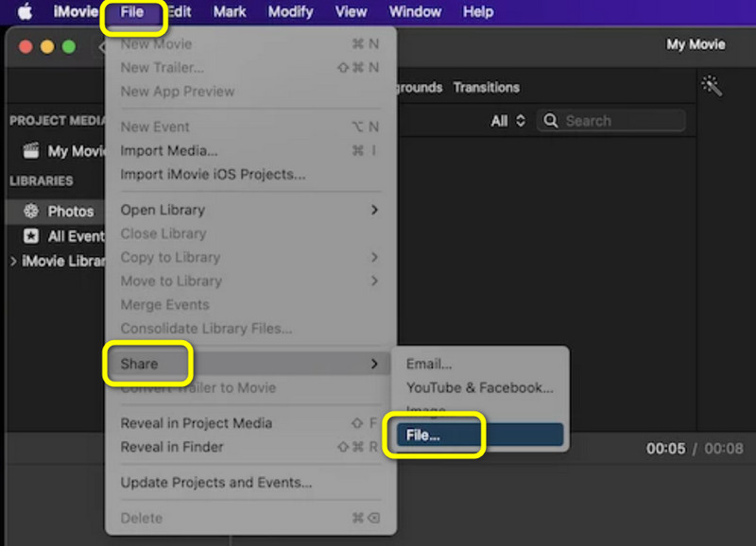756x546 pixels.
Task: Open the iMovie application menu
Action: point(76,11)
